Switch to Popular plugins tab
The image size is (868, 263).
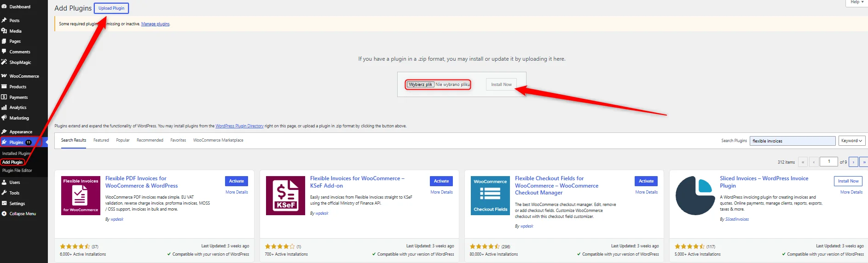click(123, 140)
